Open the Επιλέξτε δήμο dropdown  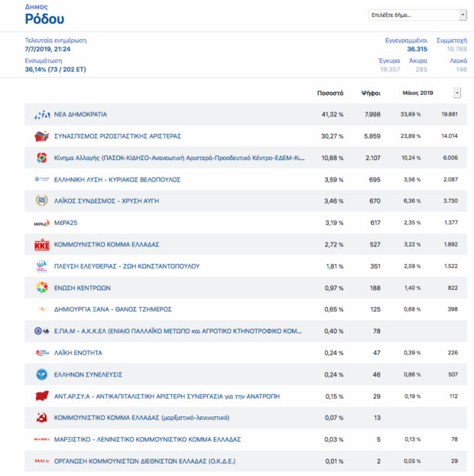(x=417, y=15)
